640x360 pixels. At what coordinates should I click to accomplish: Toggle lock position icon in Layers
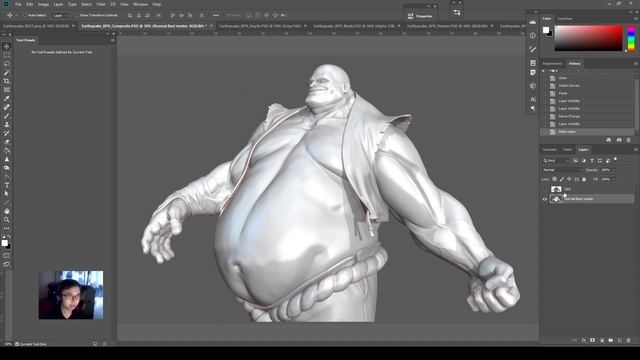(x=569, y=179)
